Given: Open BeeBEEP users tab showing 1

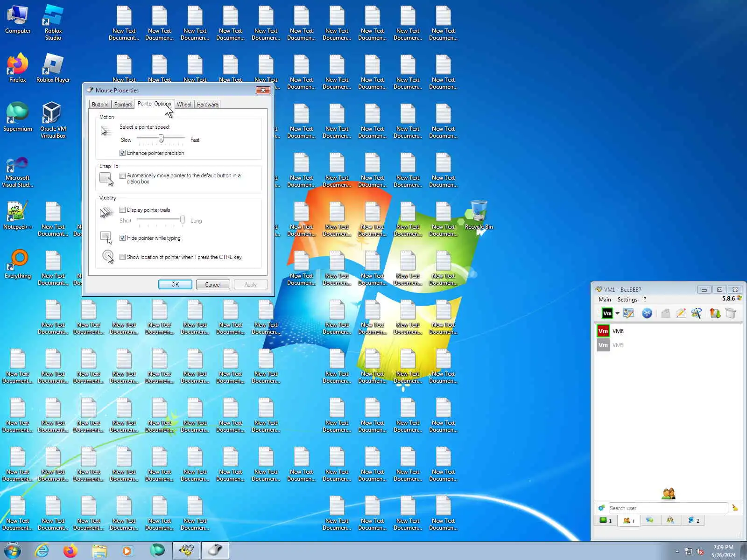Looking at the screenshot, I should pos(629,521).
